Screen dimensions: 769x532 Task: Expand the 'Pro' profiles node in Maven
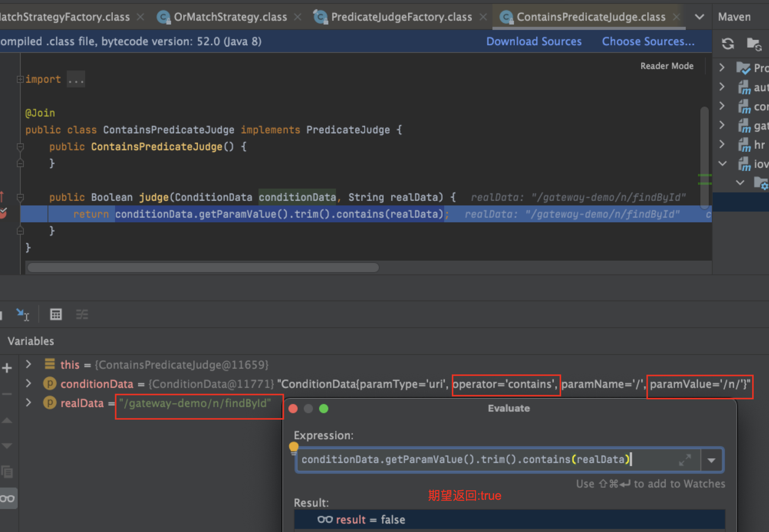[x=722, y=67]
